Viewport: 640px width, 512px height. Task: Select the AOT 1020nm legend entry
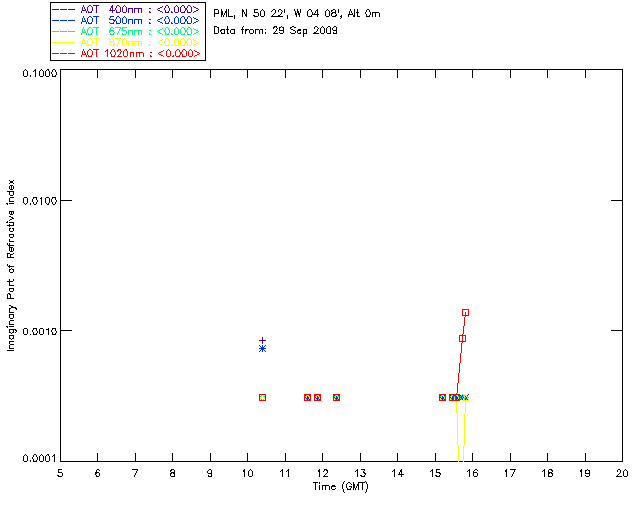pos(126,53)
